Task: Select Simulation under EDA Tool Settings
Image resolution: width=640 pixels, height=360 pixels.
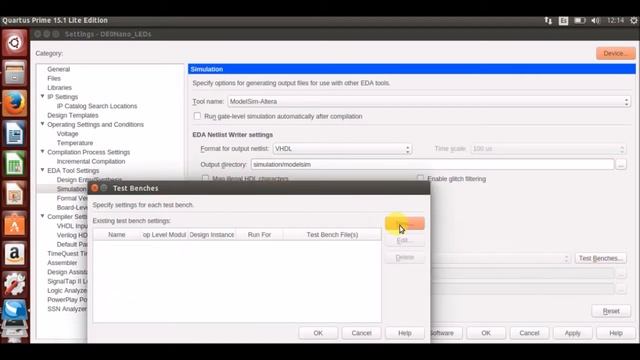Action: click(71, 189)
